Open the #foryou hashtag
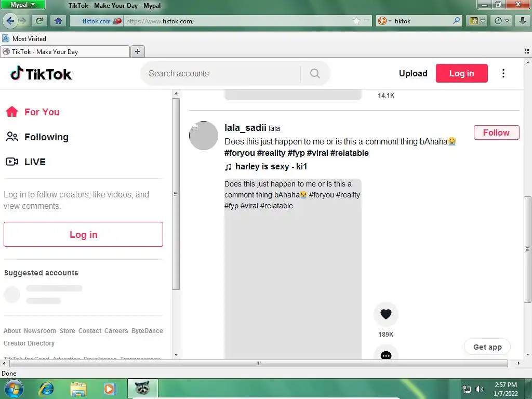Viewport: 532px width, 399px height. [240, 153]
